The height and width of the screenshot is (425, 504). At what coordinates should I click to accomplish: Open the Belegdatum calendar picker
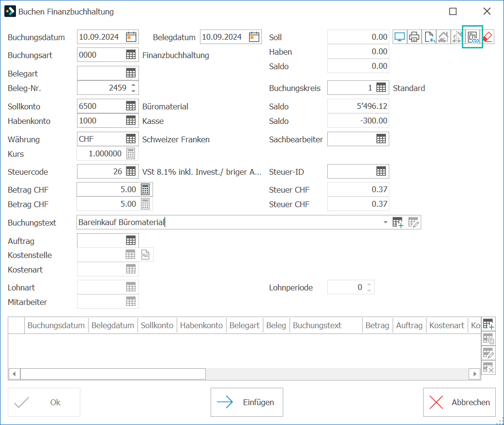coord(254,37)
